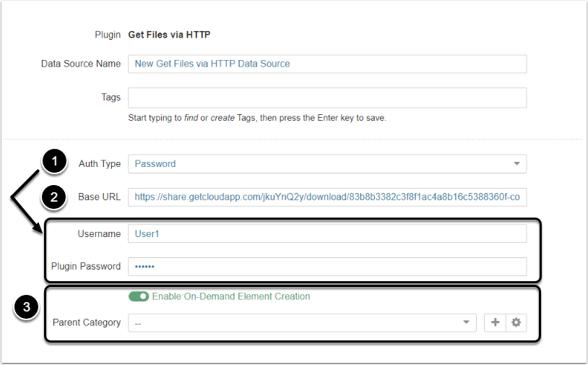Screen dimensions: 588x365
Task: Click the Tags helper hint text
Action: [x=256, y=117]
